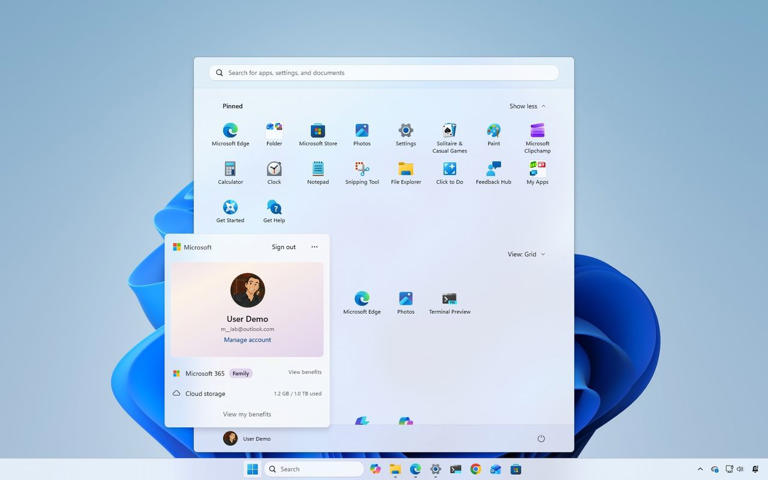Open the Cloud storage entry
Viewport: 768px width, 480px height.
(x=247, y=393)
